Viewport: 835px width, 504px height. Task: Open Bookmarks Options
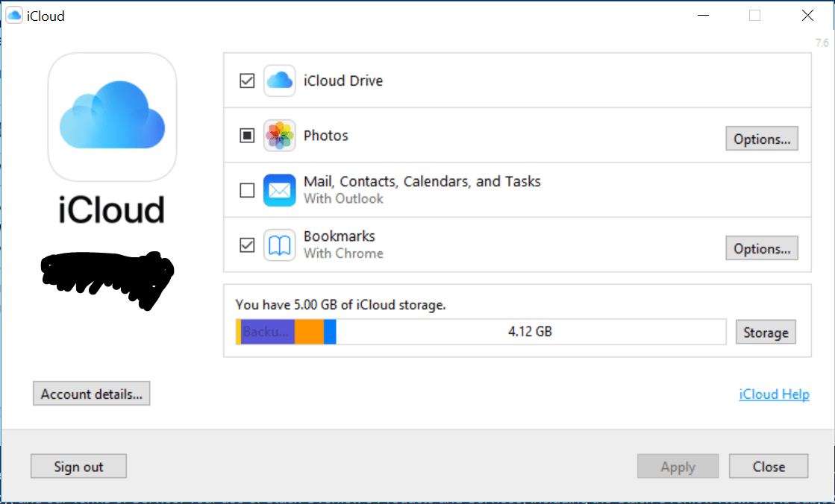point(762,248)
